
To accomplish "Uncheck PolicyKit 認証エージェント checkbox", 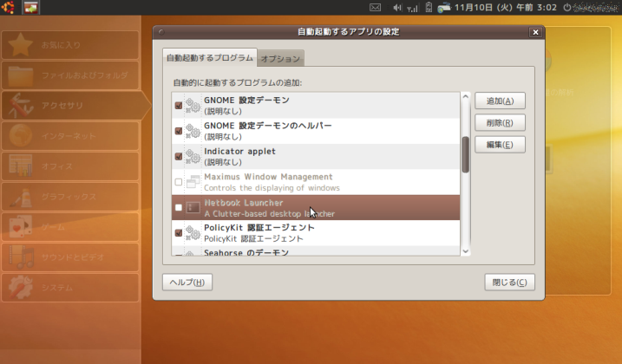I will tap(179, 233).
